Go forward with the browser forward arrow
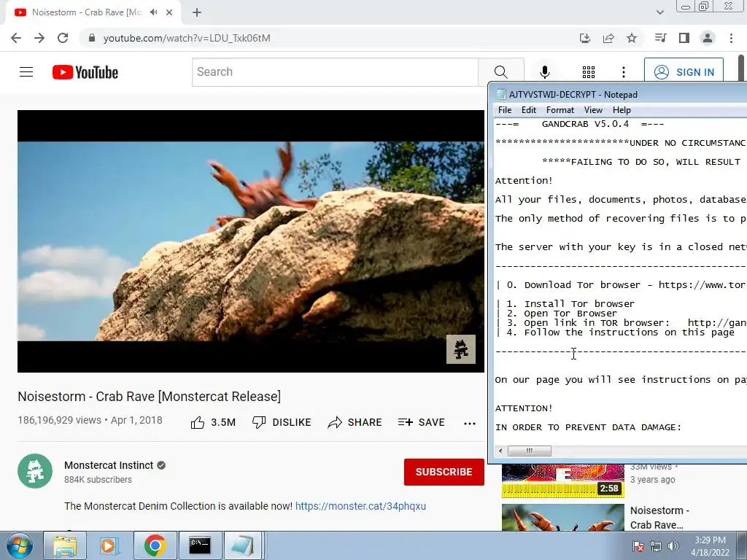 [x=39, y=38]
